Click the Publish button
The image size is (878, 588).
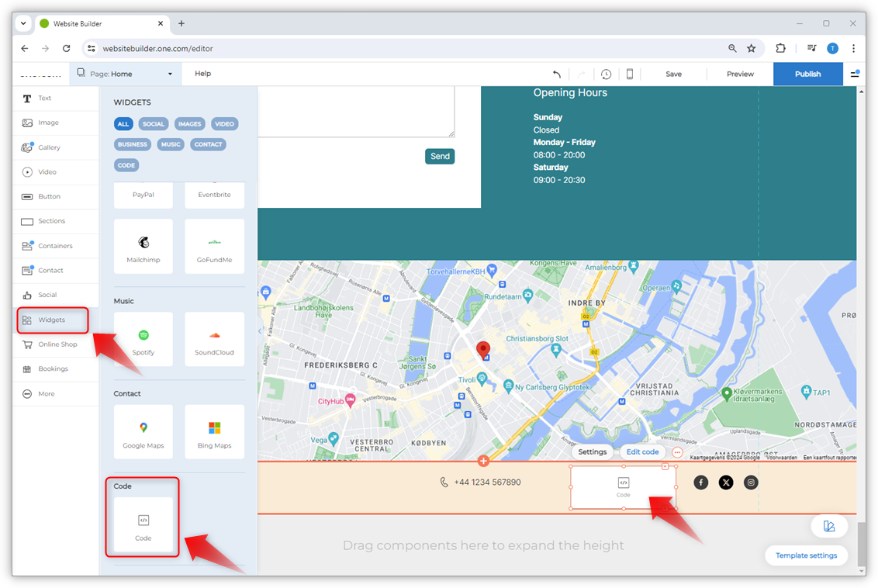[x=807, y=74]
